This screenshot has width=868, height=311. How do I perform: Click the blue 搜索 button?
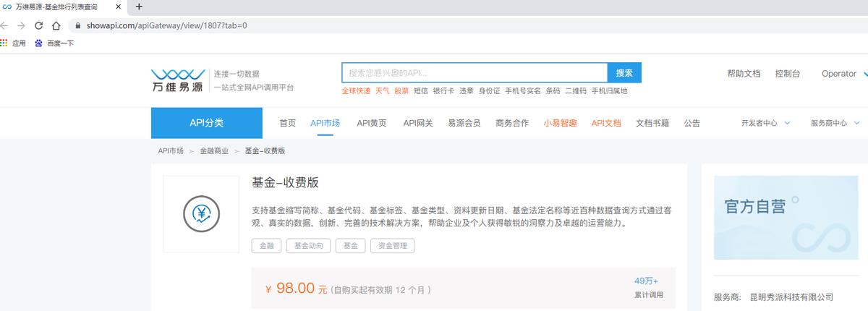624,72
